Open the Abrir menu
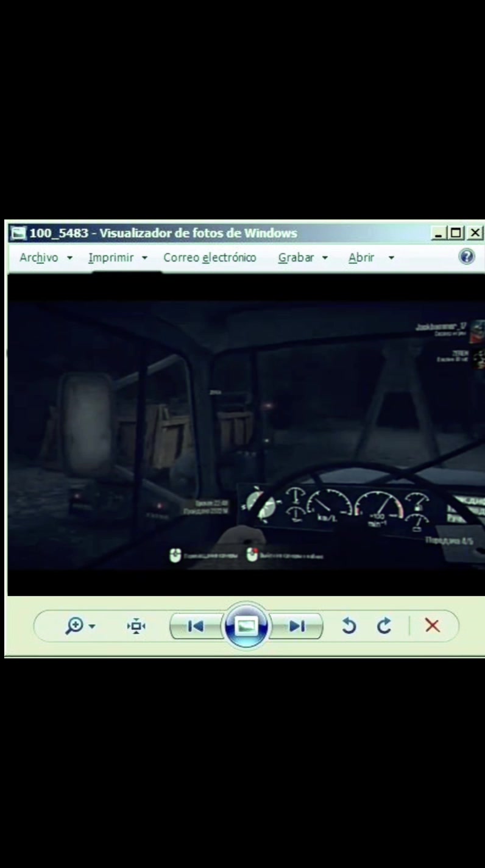This screenshot has width=485, height=868. (361, 258)
